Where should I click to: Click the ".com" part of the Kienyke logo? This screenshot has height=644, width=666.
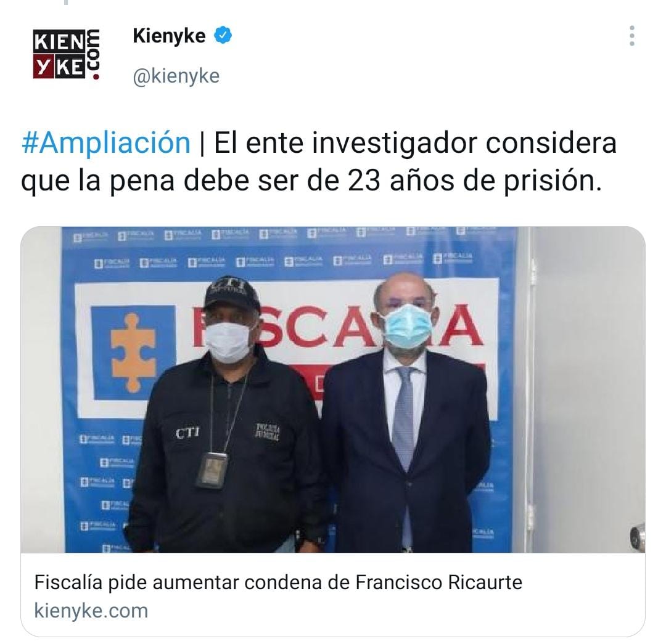(94, 54)
